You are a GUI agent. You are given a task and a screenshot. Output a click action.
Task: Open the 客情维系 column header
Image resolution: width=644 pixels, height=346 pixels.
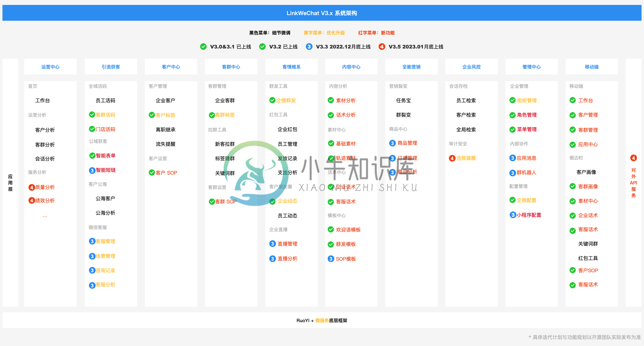pos(291,67)
